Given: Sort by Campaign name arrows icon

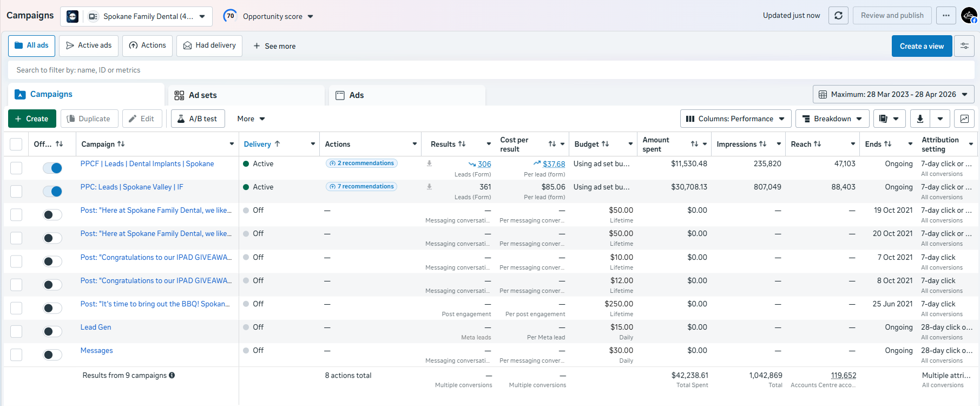Looking at the screenshot, I should click(x=121, y=144).
